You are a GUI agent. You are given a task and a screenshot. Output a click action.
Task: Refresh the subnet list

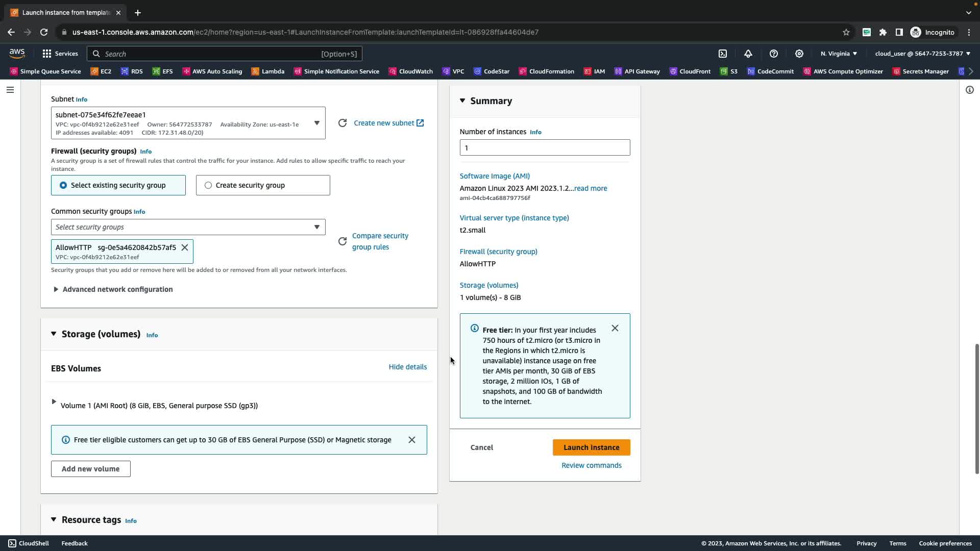pyautogui.click(x=342, y=123)
